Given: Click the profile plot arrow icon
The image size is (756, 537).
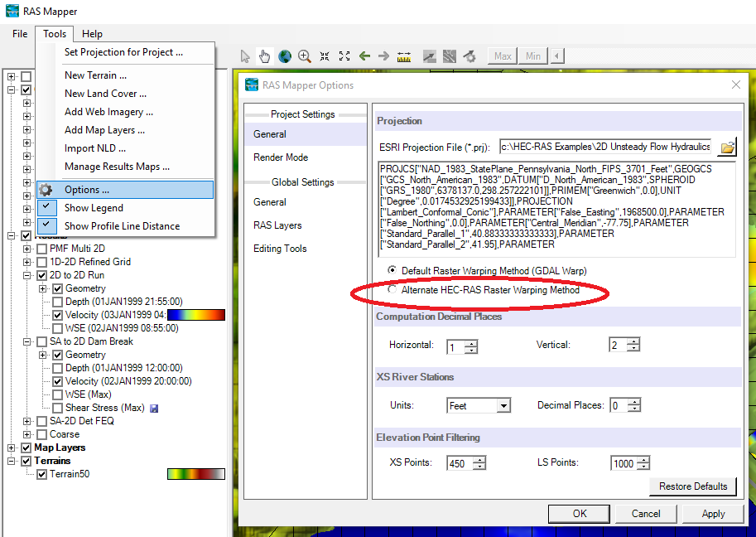Looking at the screenshot, I should pyautogui.click(x=429, y=56).
